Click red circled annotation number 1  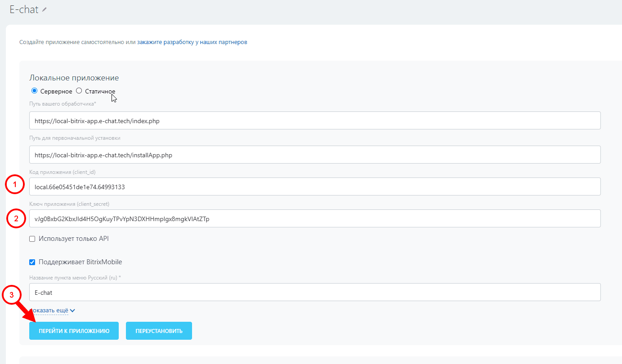pyautogui.click(x=14, y=185)
